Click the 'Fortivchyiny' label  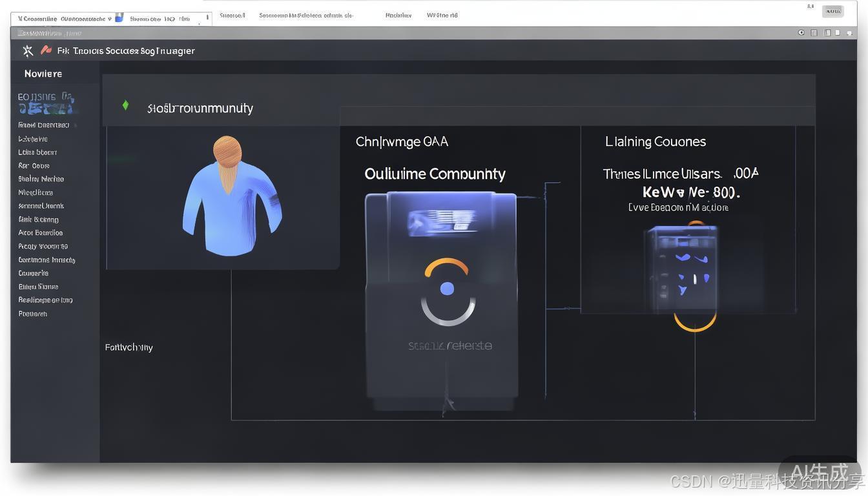129,347
